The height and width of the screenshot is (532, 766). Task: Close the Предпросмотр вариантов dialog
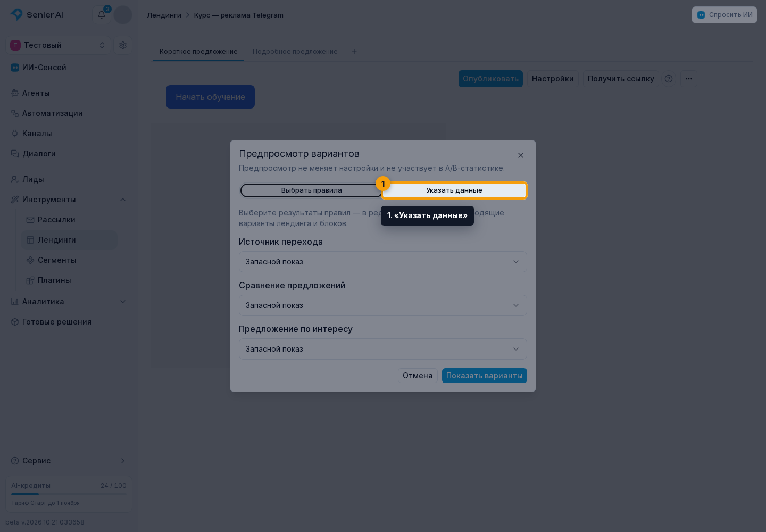coord(521,155)
